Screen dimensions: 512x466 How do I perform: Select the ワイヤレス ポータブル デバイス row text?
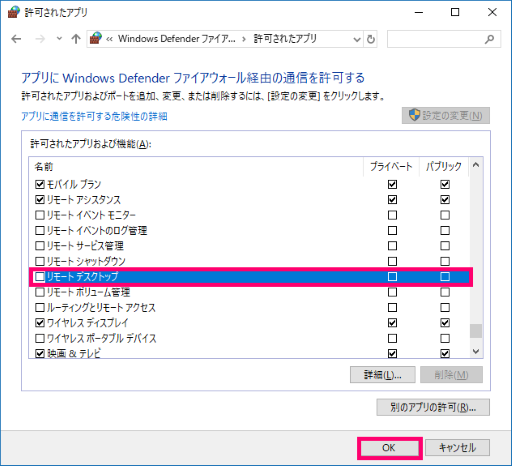[102, 338]
